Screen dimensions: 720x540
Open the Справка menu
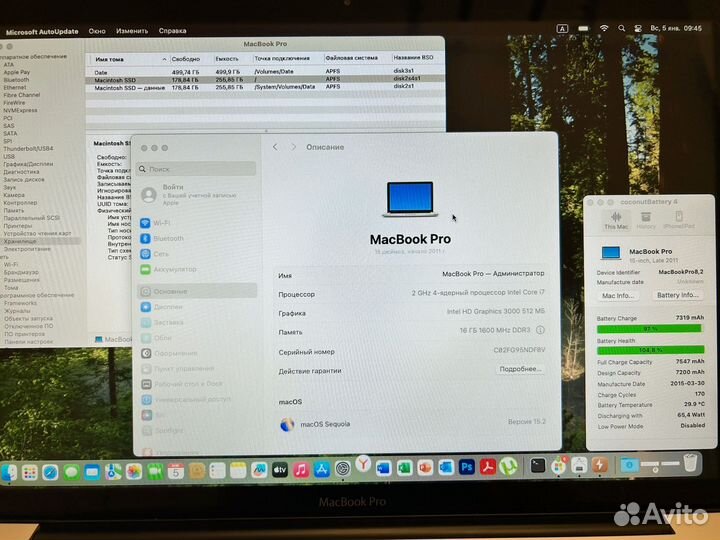point(172,31)
